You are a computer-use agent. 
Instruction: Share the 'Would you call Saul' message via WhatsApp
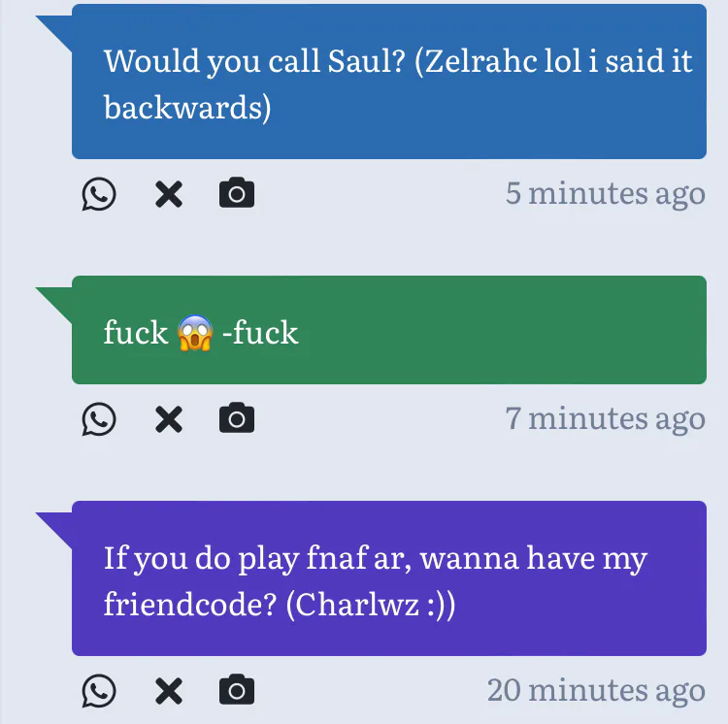coord(99,193)
